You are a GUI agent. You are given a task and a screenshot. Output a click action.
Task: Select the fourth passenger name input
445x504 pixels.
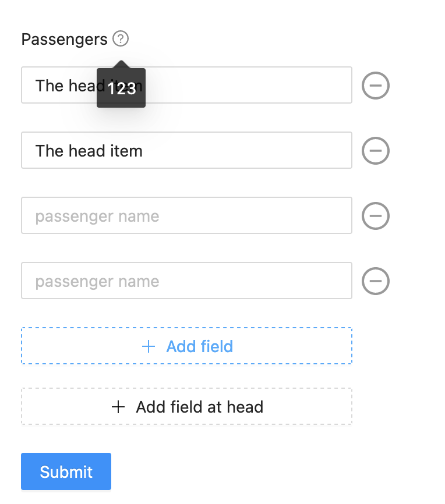pyautogui.click(x=233, y=281)
